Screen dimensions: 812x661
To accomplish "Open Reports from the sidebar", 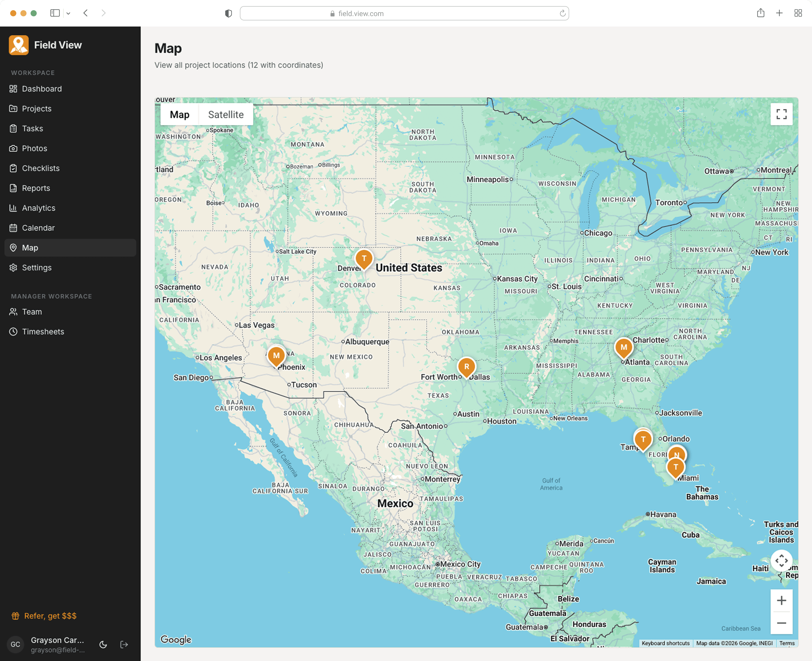I will coord(70,188).
